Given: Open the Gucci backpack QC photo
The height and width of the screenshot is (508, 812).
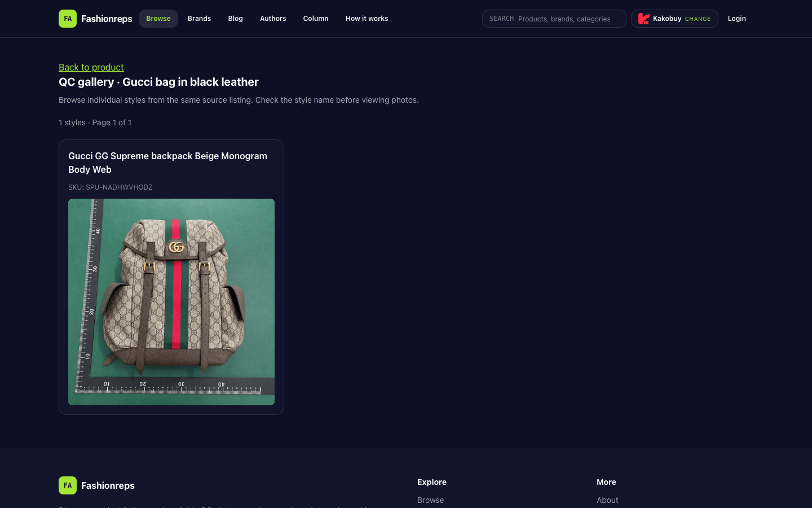Looking at the screenshot, I should 171,302.
